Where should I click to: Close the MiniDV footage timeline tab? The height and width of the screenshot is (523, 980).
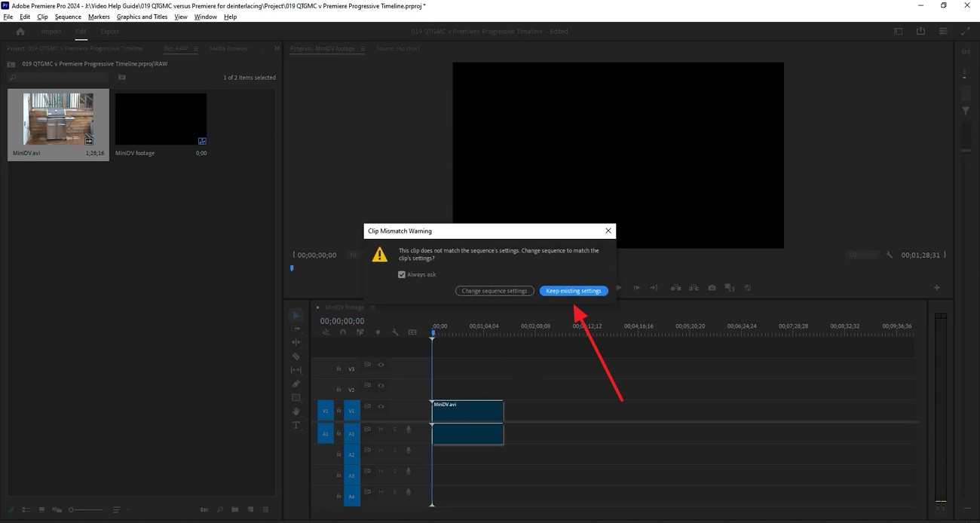coord(317,307)
